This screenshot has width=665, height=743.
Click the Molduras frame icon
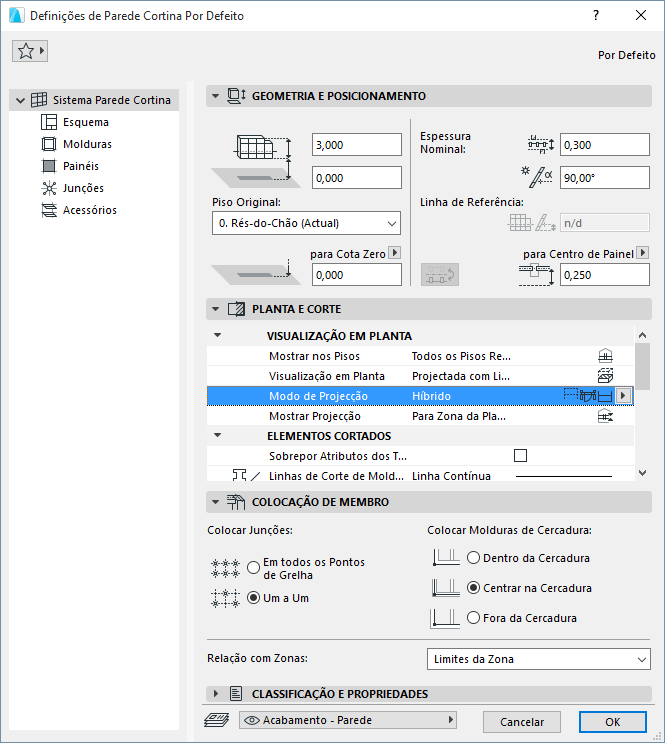49,144
